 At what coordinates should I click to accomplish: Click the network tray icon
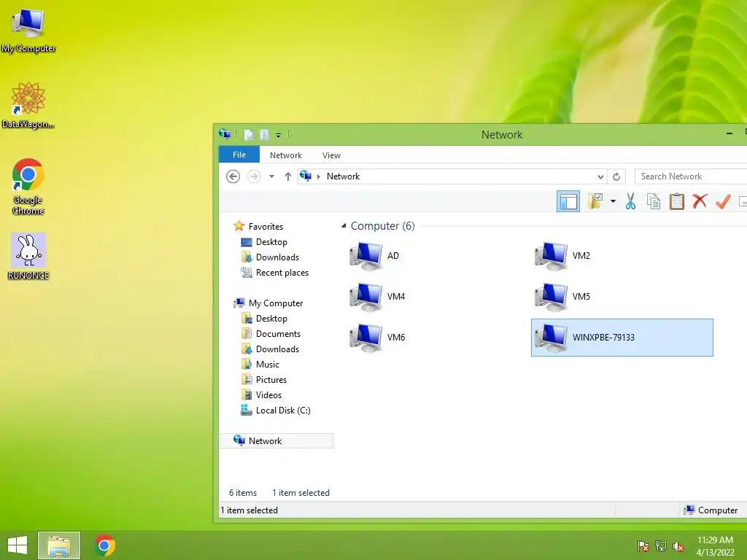pos(661,546)
